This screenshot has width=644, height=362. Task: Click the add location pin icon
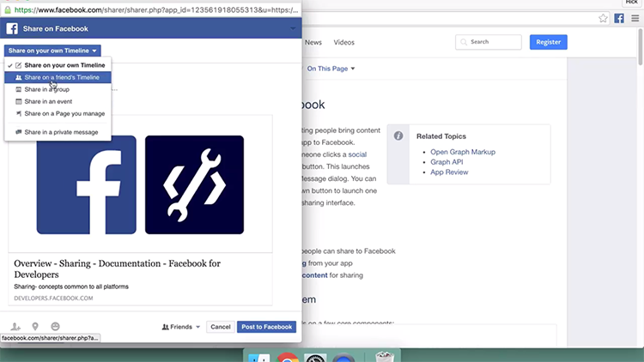coord(35,326)
